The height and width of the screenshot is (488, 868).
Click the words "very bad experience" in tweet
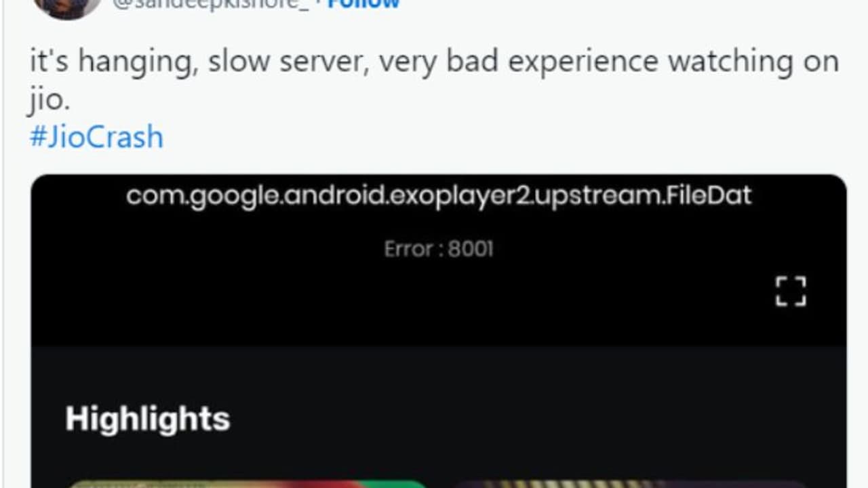(x=519, y=62)
